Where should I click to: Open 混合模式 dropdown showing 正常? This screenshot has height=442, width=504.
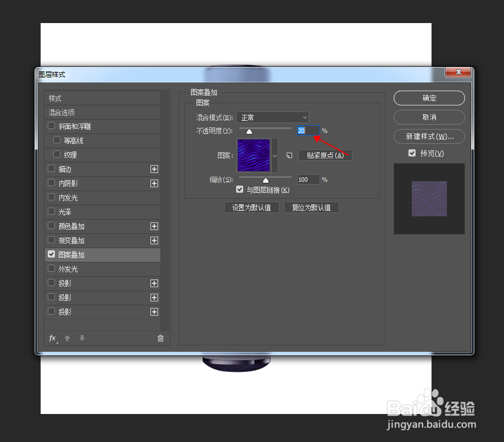pyautogui.click(x=272, y=118)
